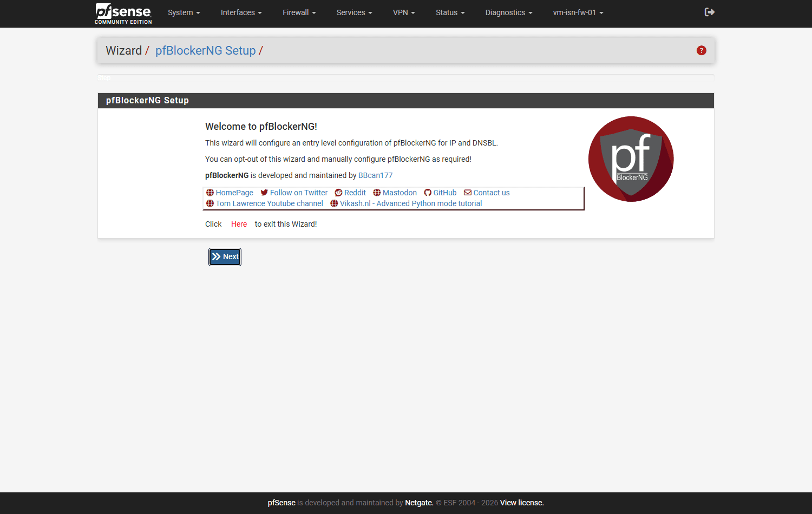This screenshot has height=514, width=812.
Task: Click the pfBlockerNG shield logo
Action: pos(631,159)
